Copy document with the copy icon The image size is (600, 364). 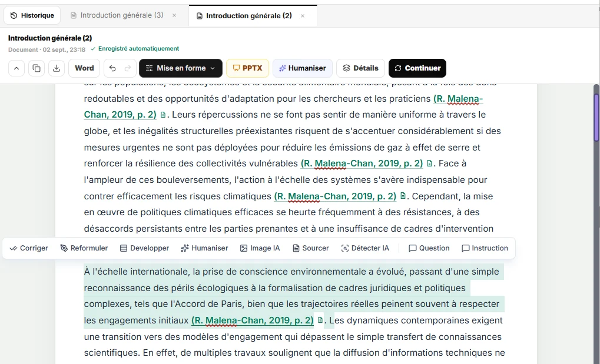pos(37,68)
